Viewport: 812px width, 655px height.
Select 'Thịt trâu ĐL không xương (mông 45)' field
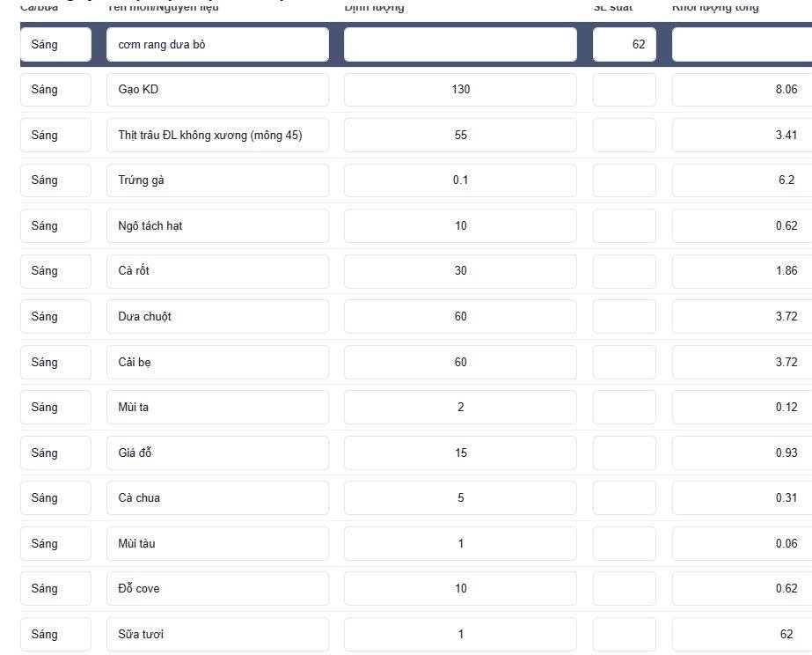(x=217, y=136)
